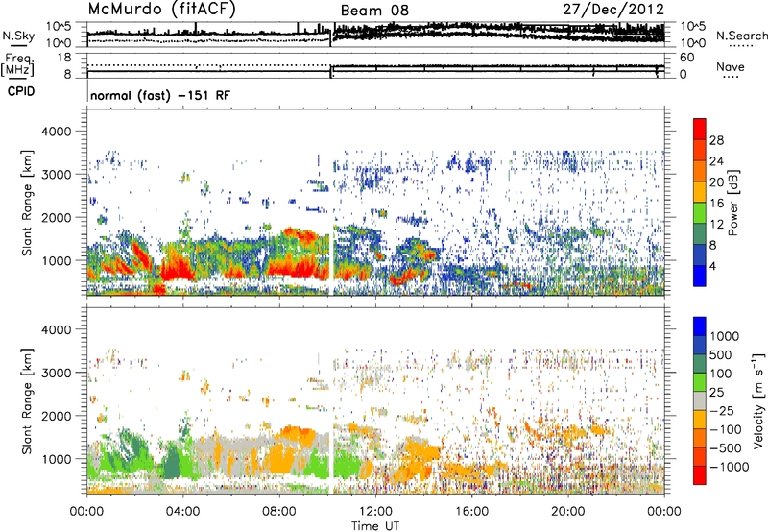This screenshot has height=532, width=768.
Task: Click the '1000' tick on the Velocity colorbar
Action: pyautogui.click(x=725, y=336)
